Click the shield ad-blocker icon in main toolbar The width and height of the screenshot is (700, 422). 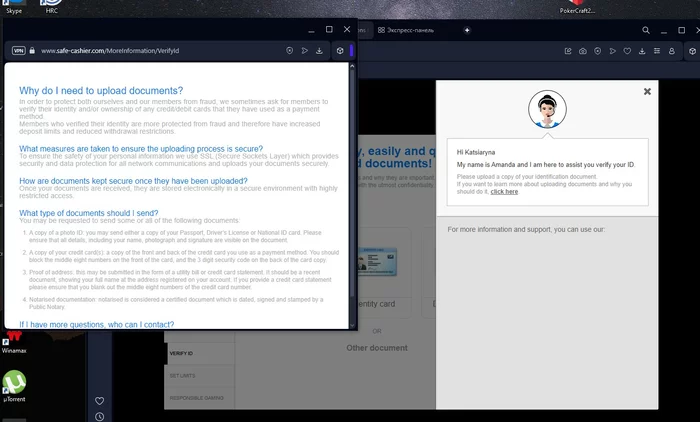(597, 51)
